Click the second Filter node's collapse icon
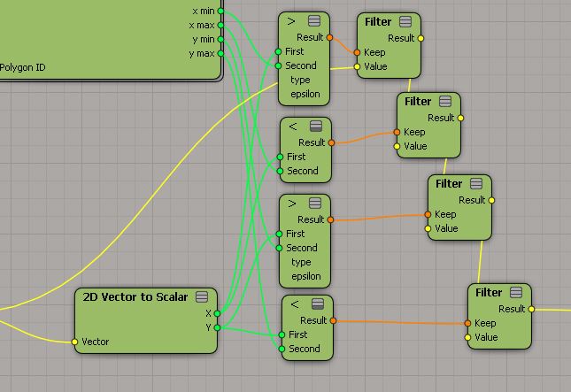This screenshot has height=392, width=571. (x=445, y=101)
